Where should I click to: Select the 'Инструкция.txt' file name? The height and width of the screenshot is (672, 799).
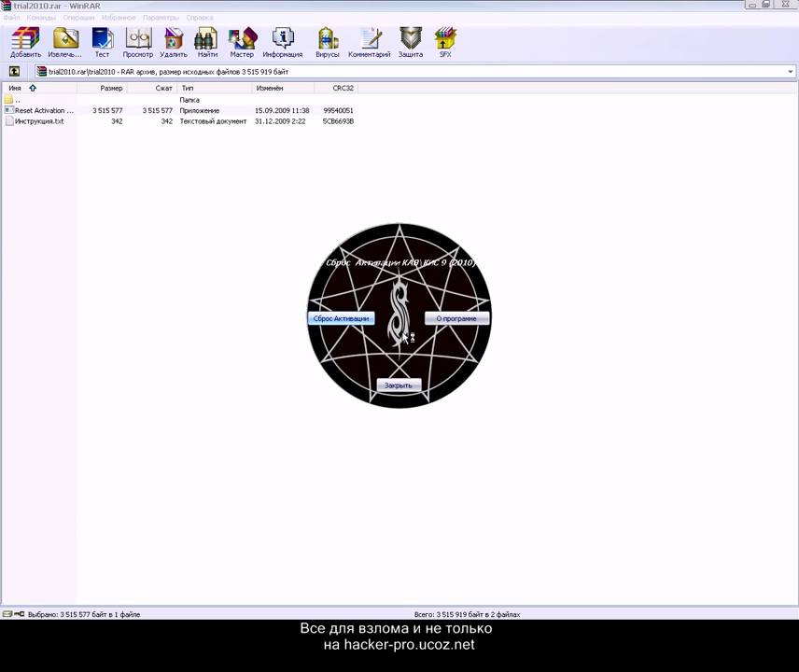click(39, 121)
